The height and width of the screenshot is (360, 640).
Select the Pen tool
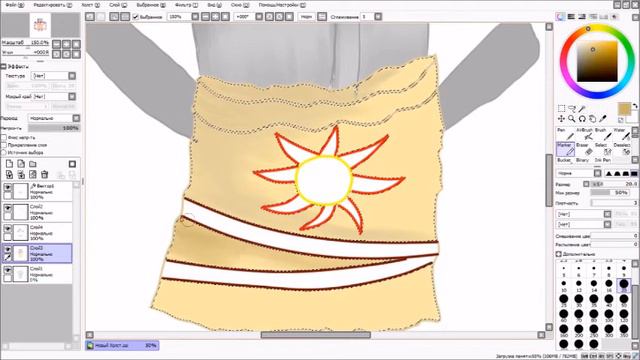565,134
